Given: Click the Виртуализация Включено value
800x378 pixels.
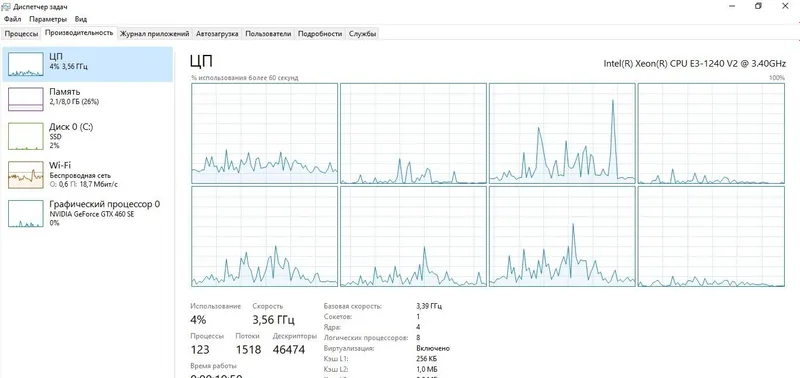Looking at the screenshot, I should [x=433, y=348].
